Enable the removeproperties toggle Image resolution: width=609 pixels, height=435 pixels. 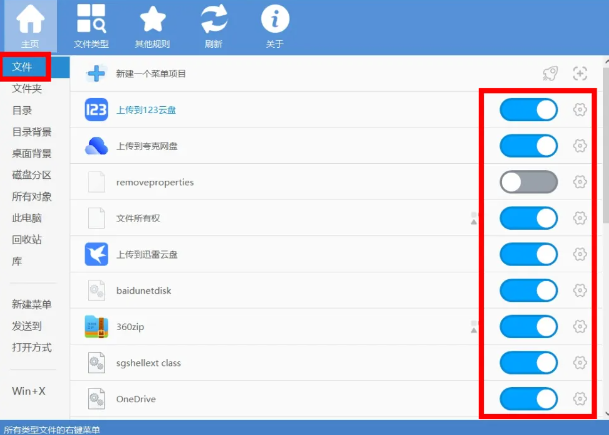click(x=528, y=182)
